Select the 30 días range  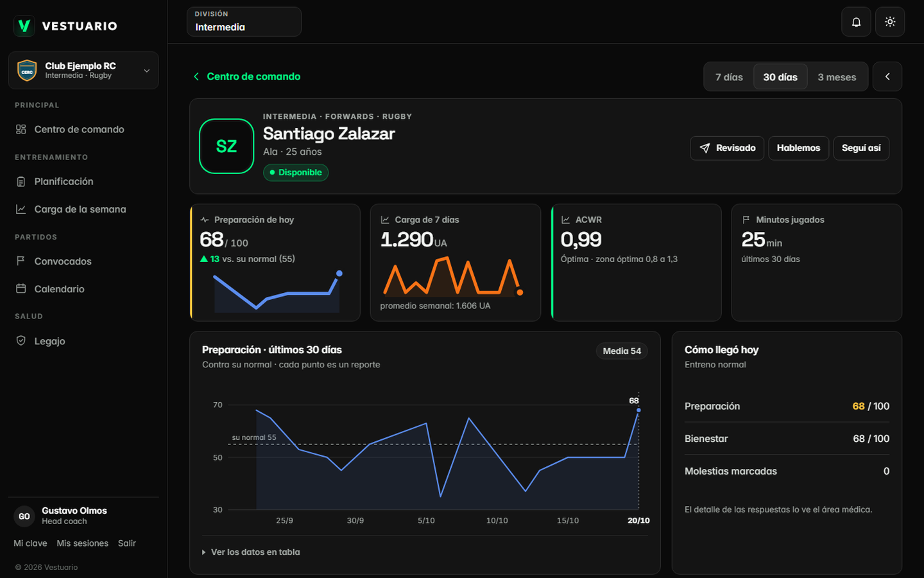click(780, 77)
